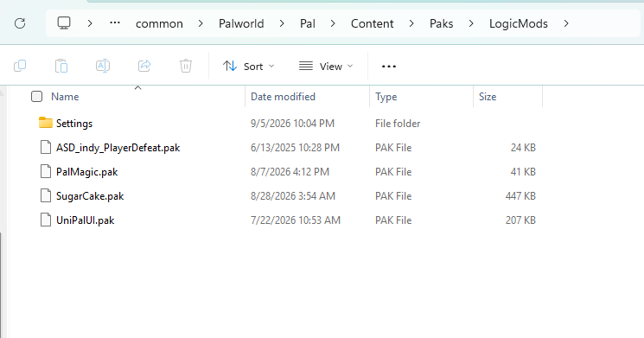Go to the Pal breadcrumb folder
This screenshot has width=644, height=338.
(308, 23)
